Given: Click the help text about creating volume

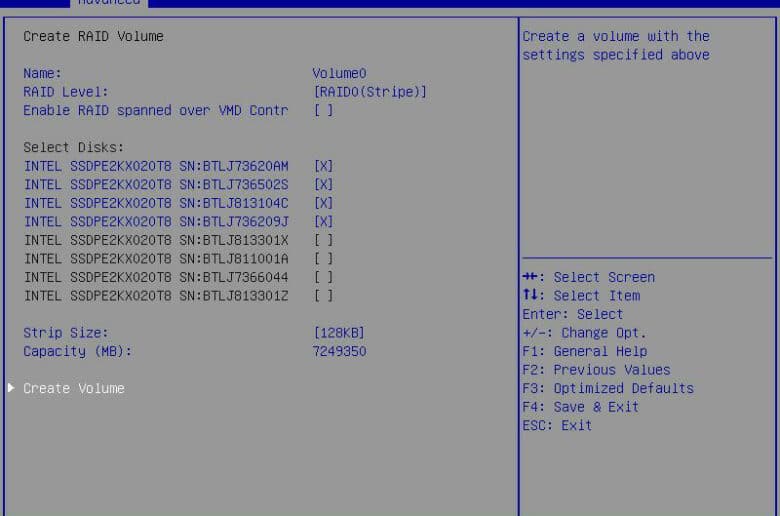Looking at the screenshot, I should (616, 45).
